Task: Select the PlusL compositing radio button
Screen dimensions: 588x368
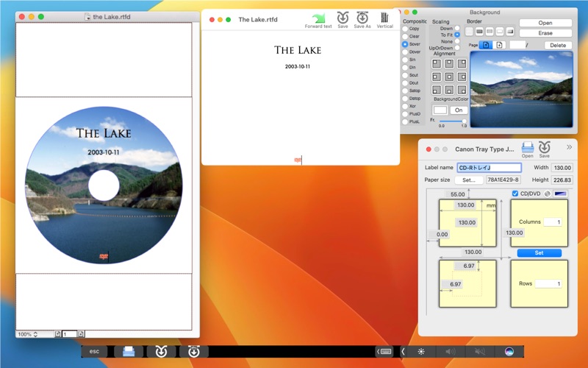Action: (405, 121)
